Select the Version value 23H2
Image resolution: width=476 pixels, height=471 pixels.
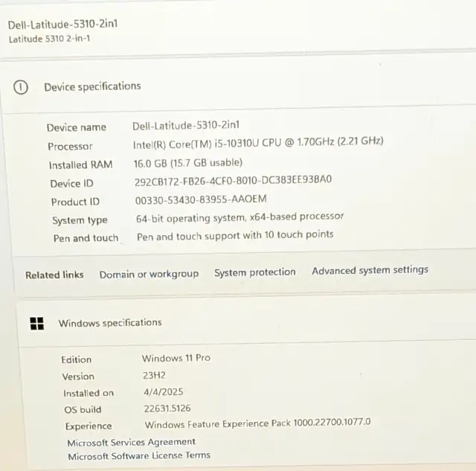coord(154,375)
